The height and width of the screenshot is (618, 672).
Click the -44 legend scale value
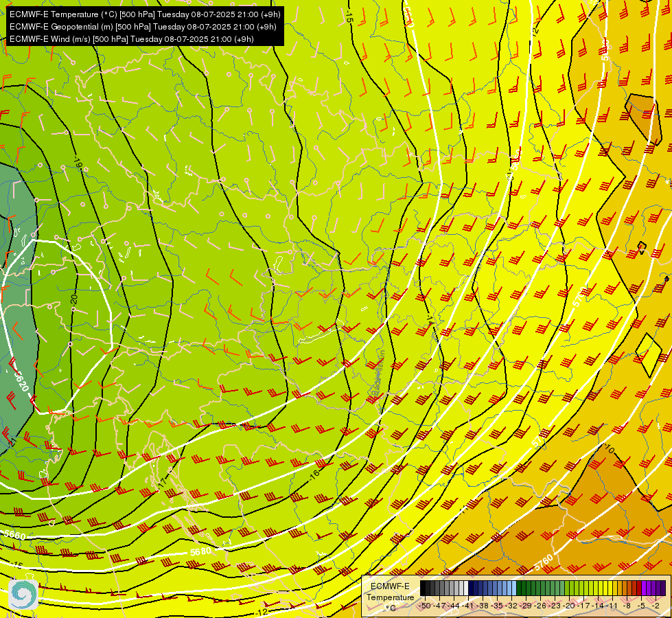[454, 606]
